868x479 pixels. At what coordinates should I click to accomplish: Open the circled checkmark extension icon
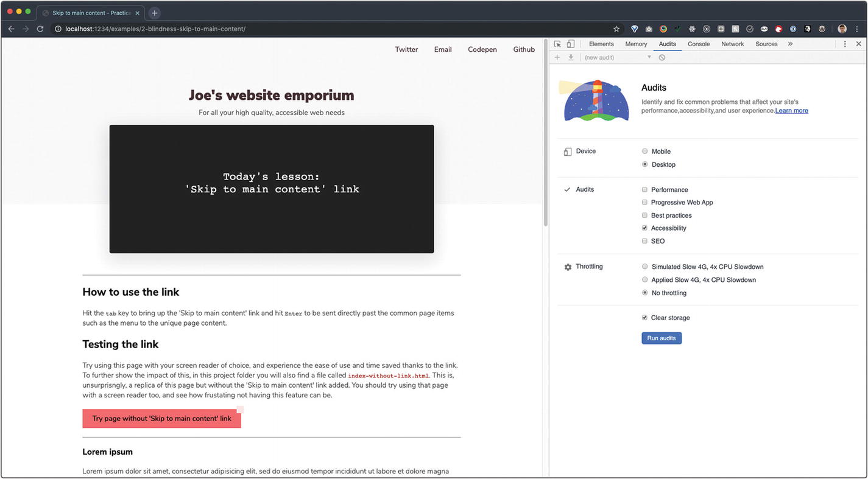(750, 29)
